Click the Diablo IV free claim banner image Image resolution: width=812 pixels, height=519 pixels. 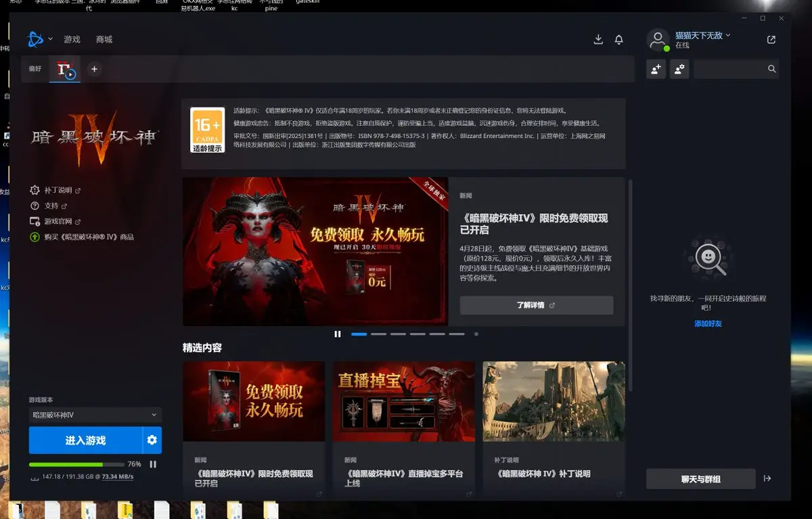click(x=315, y=252)
